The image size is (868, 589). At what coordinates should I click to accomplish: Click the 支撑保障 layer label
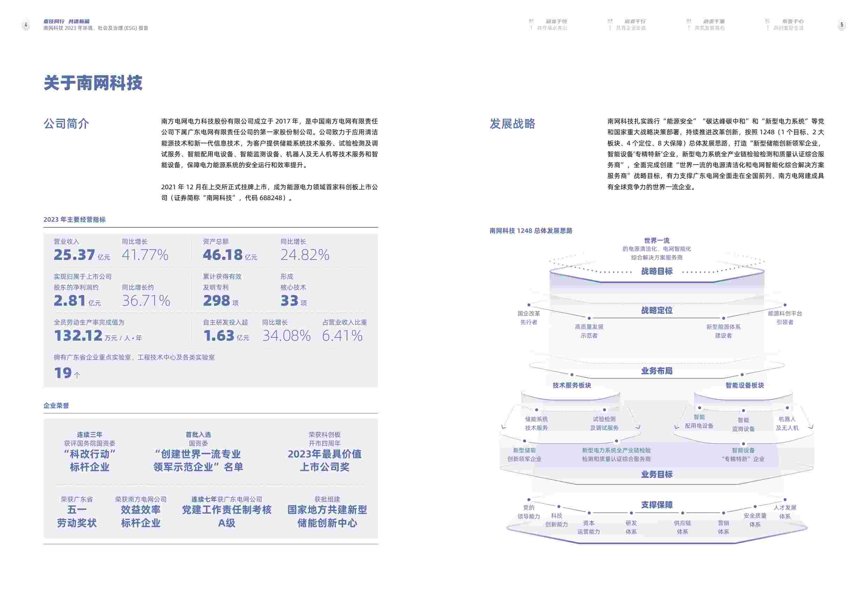click(657, 505)
